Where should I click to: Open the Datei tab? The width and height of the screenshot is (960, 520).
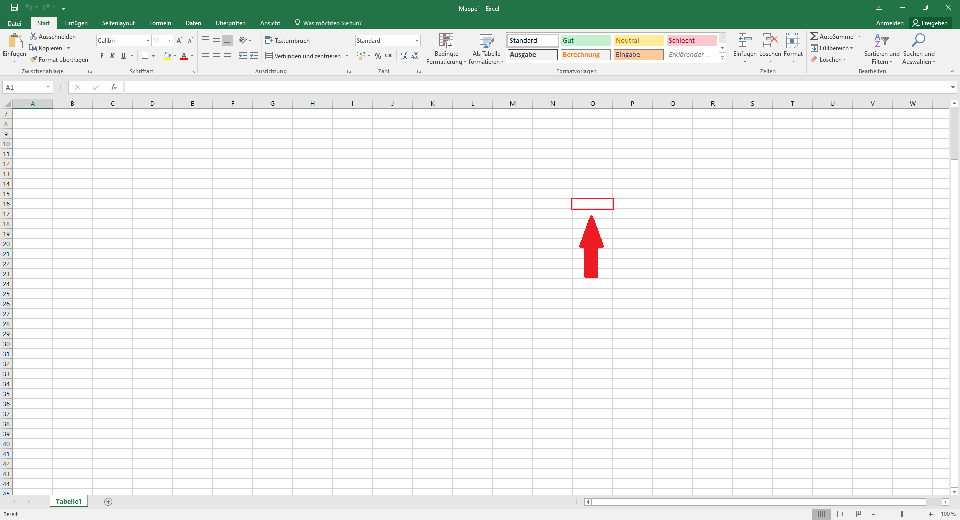coord(14,23)
